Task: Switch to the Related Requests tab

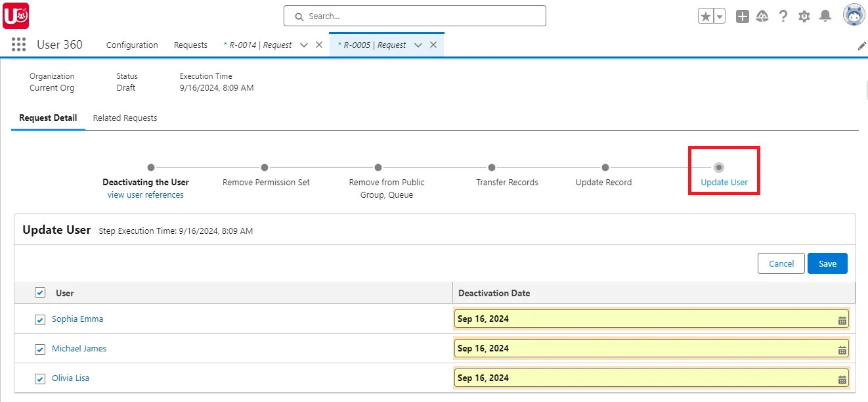Action: (125, 118)
